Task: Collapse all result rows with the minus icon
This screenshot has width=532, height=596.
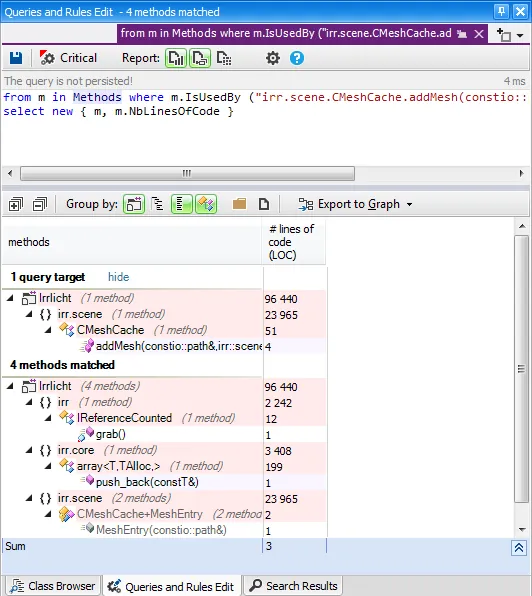Action: point(40,204)
